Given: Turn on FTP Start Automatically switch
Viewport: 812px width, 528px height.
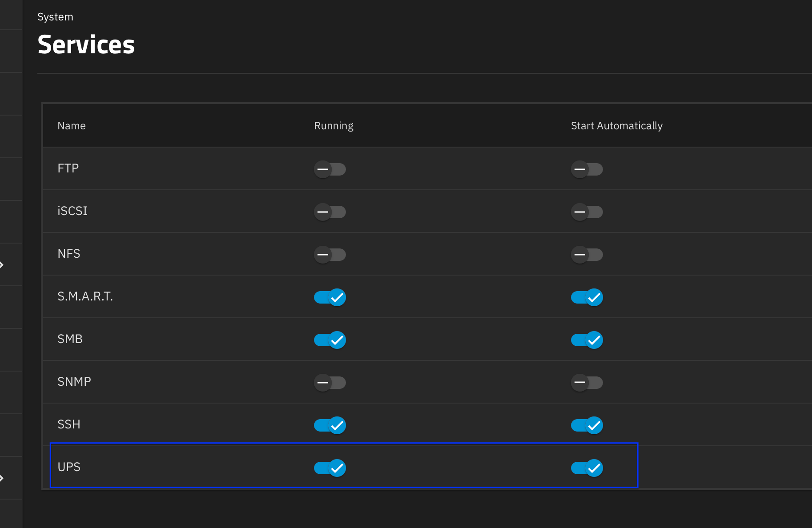Looking at the screenshot, I should [587, 169].
